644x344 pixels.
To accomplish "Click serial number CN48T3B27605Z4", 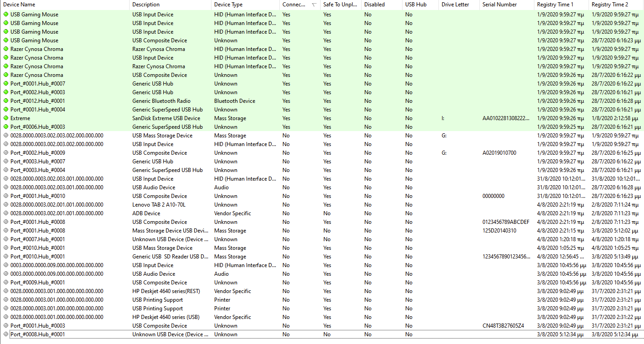I will coord(503,326).
